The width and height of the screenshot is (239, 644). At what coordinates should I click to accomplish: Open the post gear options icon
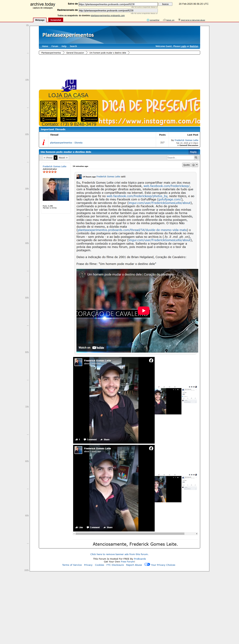pyautogui.click(x=194, y=165)
